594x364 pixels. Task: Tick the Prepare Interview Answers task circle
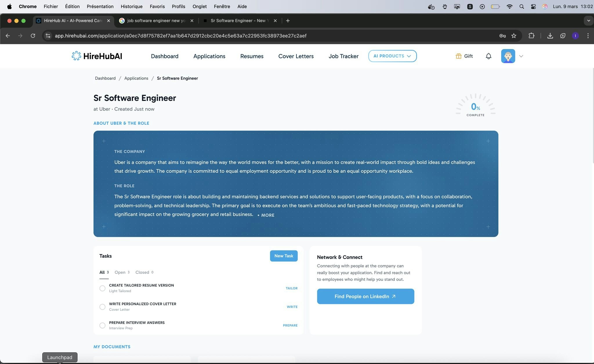(102, 325)
